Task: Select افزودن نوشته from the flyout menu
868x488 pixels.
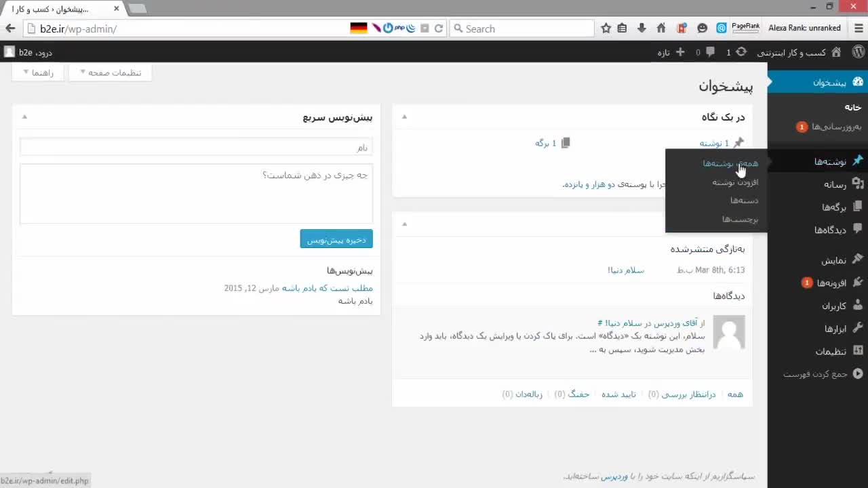Action: coord(735,182)
